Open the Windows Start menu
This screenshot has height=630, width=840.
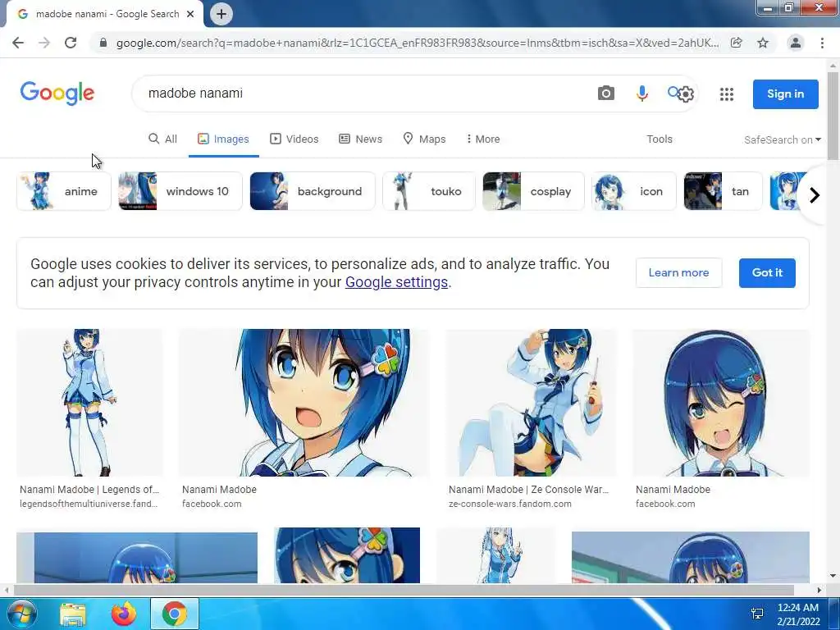click(21, 614)
